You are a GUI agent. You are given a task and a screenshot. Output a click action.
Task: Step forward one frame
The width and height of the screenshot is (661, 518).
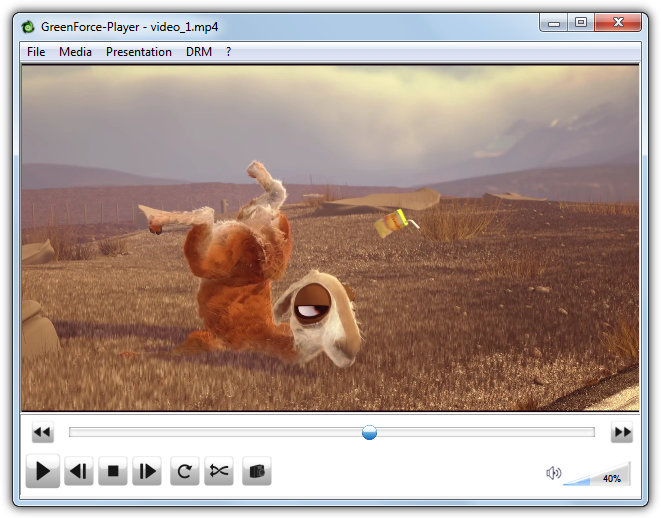pos(147,471)
